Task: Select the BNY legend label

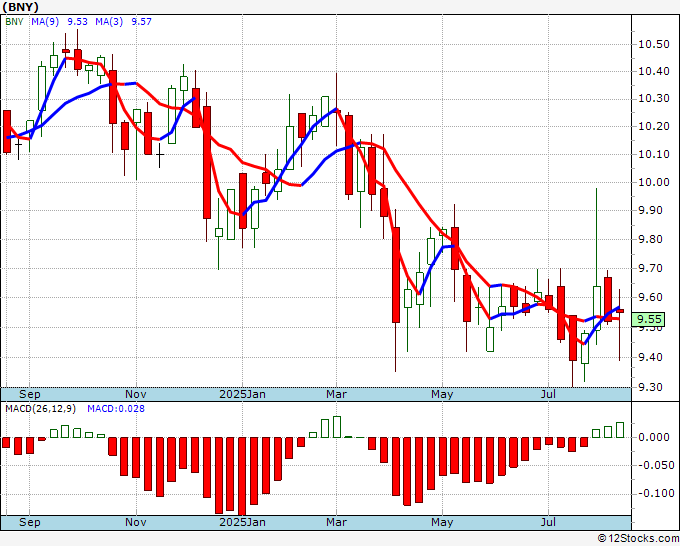Action: (14, 22)
